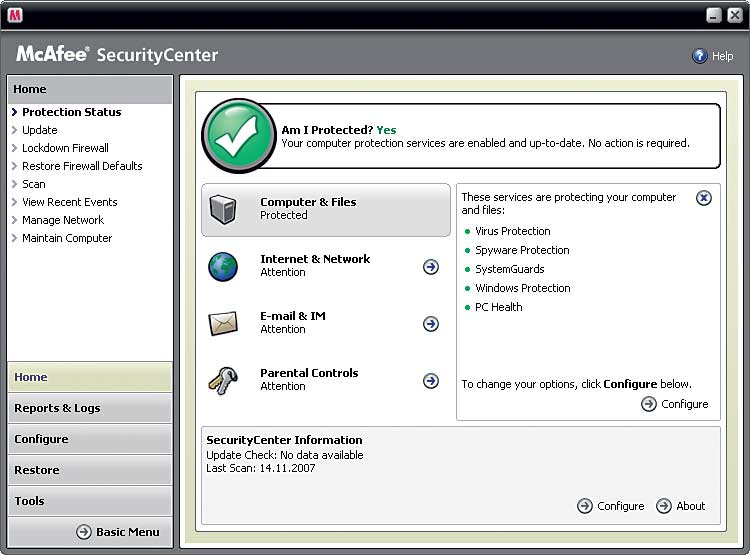Image resolution: width=750 pixels, height=555 pixels.
Task: Click the E-mail & IM envelope icon
Action: (223, 323)
